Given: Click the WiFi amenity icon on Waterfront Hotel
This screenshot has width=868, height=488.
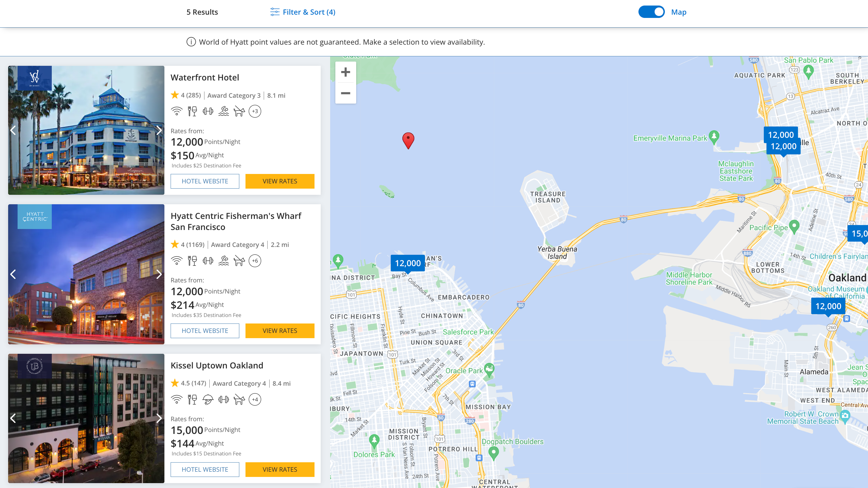Looking at the screenshot, I should click(176, 111).
